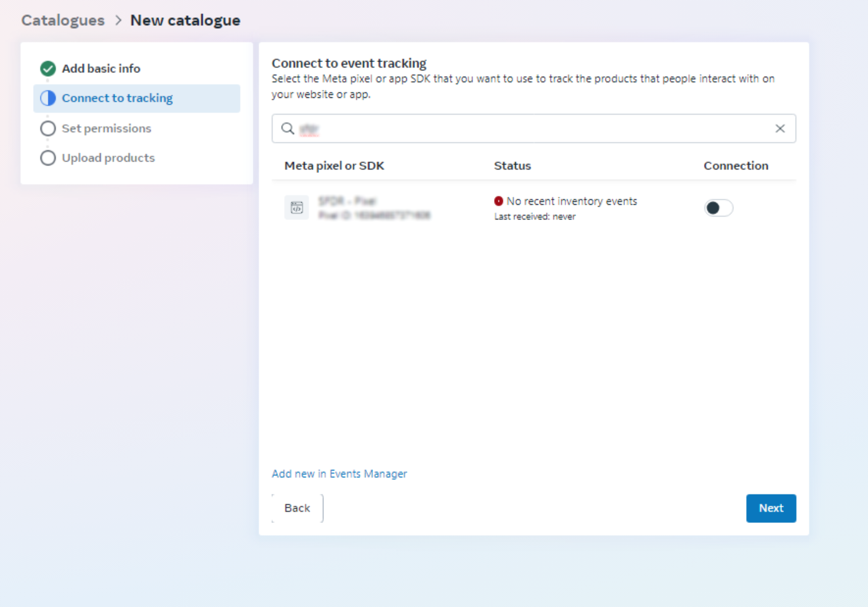Open the Add basic info step
The image size is (868, 607).
pos(101,68)
